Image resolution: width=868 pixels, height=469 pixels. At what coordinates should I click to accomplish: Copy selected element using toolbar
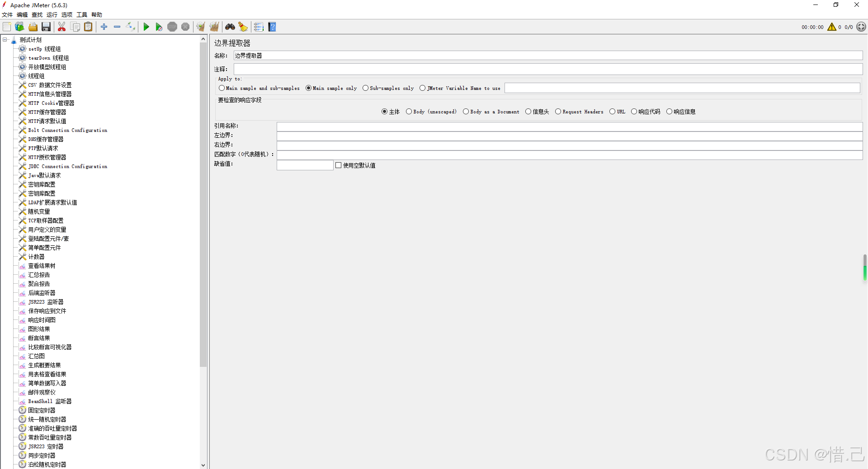[x=75, y=27]
